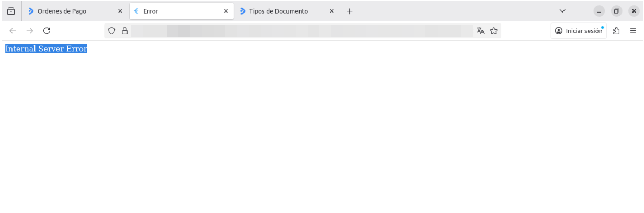Close the Tipos de Documento tab
This screenshot has height=213, width=644.
tap(331, 11)
